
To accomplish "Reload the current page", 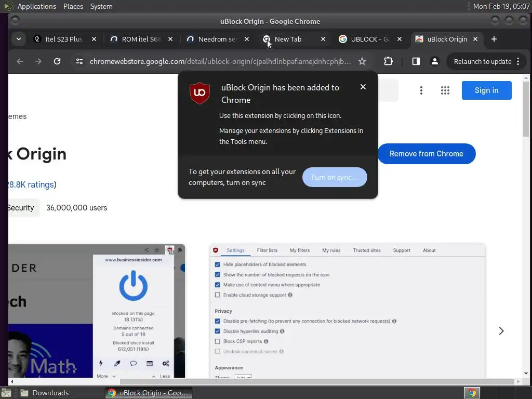I will [x=57, y=61].
